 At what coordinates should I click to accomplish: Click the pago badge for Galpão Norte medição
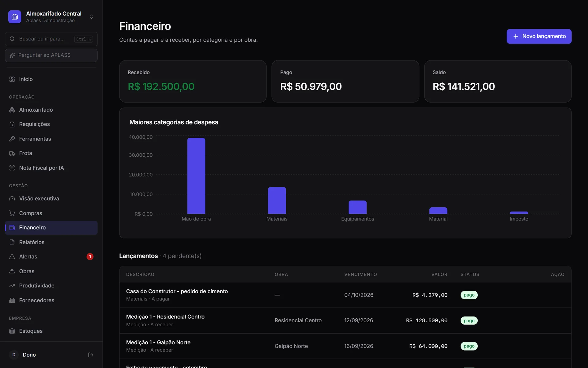[469, 346]
